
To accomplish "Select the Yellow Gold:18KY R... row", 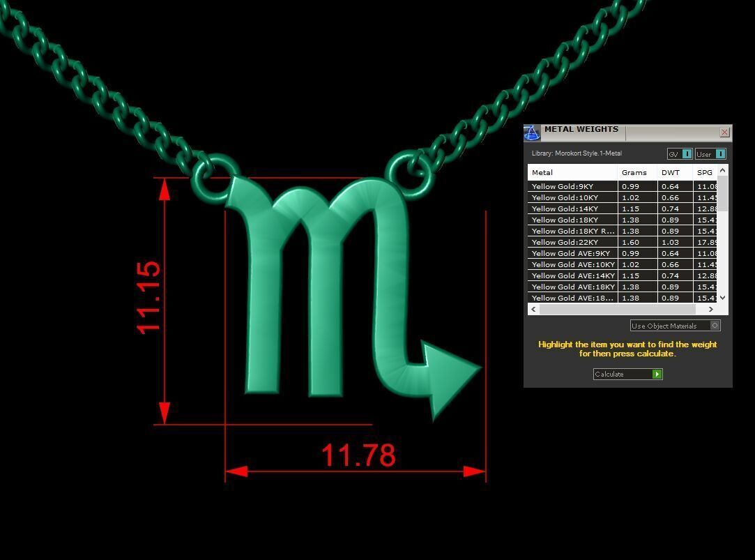I will 623,231.
